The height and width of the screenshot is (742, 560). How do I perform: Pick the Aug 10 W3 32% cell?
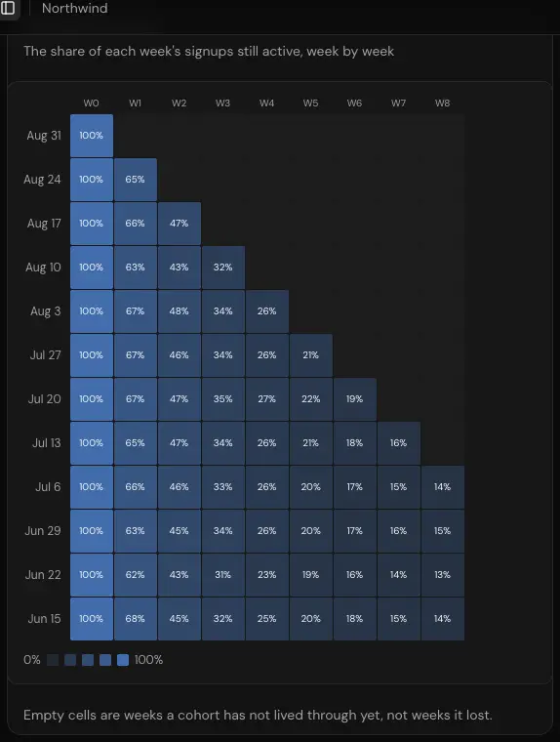223,268
